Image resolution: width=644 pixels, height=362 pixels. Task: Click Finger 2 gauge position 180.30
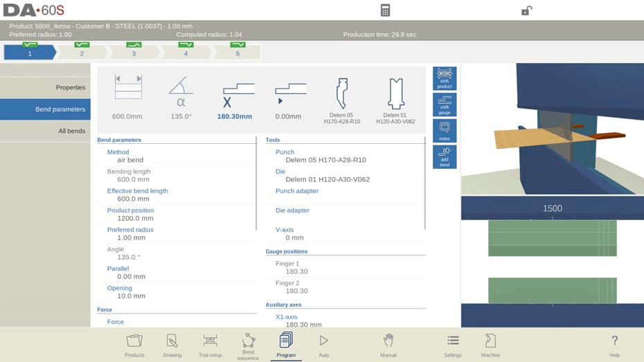coord(346,287)
